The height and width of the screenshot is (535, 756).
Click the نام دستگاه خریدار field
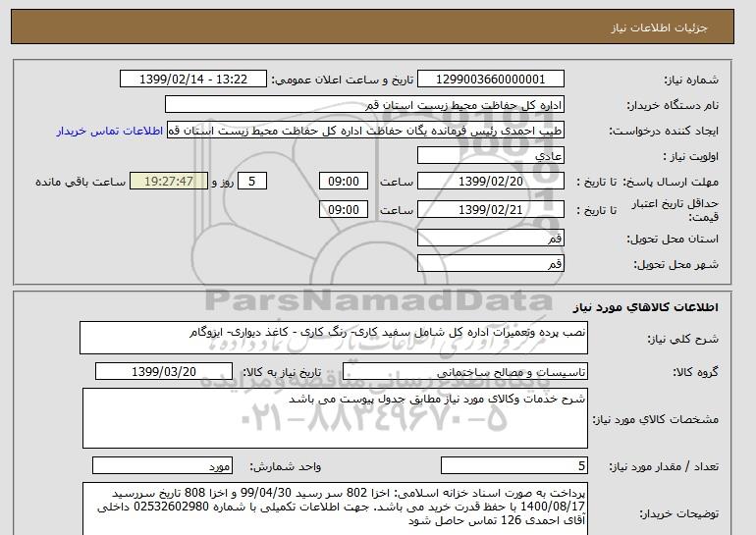point(364,105)
